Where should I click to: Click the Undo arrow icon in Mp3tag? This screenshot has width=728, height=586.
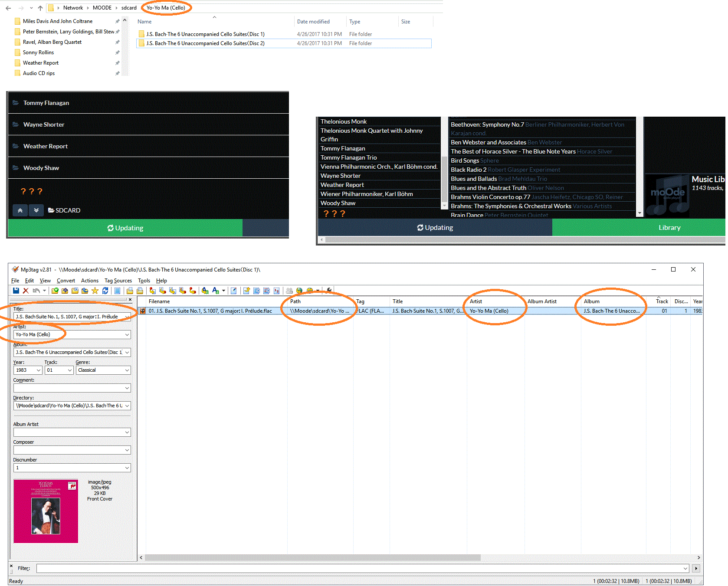(x=36, y=291)
